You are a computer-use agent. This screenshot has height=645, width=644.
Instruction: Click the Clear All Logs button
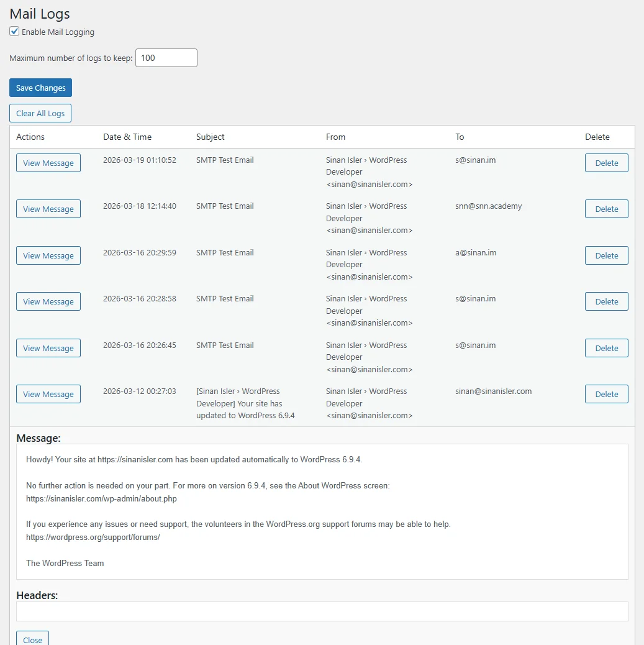[x=40, y=113]
